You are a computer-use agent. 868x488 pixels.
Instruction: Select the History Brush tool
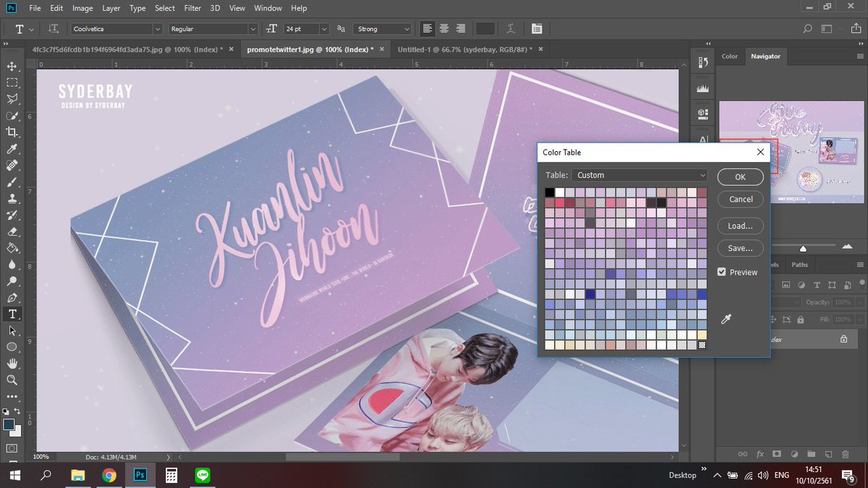pyautogui.click(x=12, y=215)
